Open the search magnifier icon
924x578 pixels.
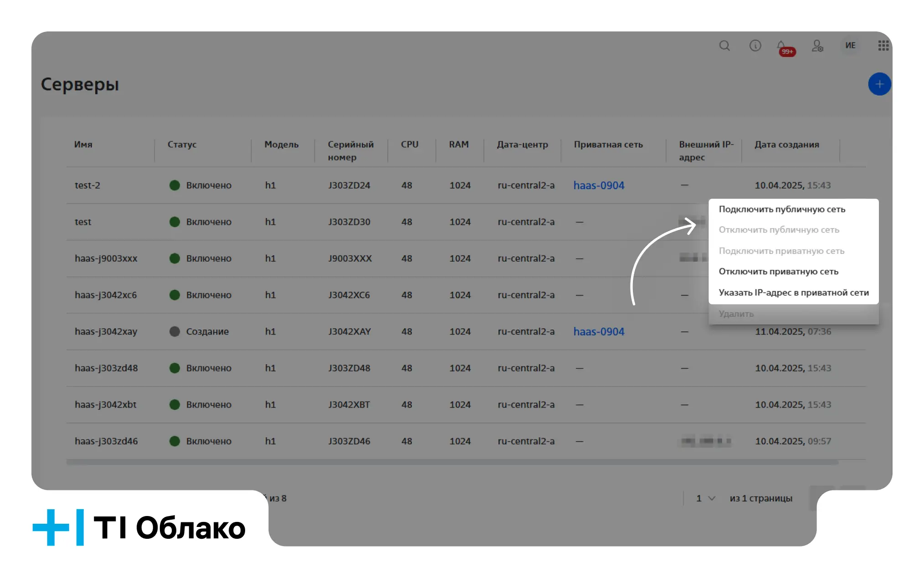pos(724,46)
